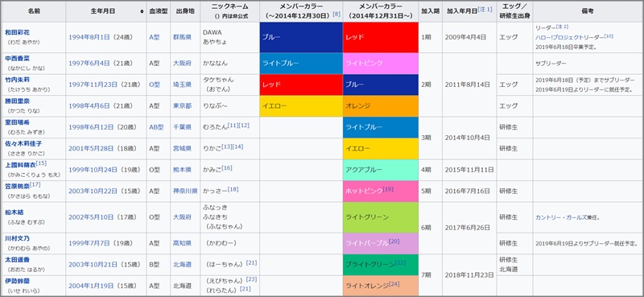Open footnote [8] in member color header
Screen dimensions: 644x297
pos(336,14)
